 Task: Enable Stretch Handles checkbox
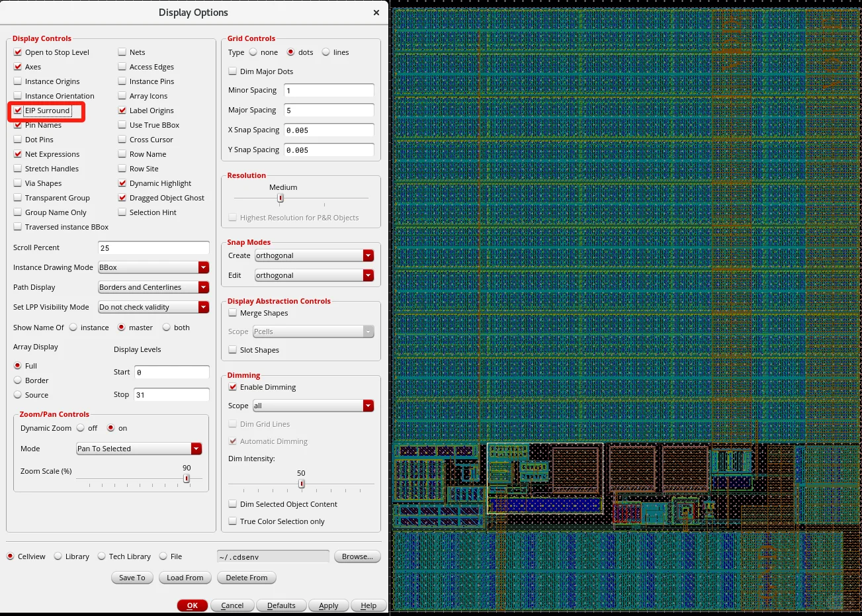tap(18, 169)
